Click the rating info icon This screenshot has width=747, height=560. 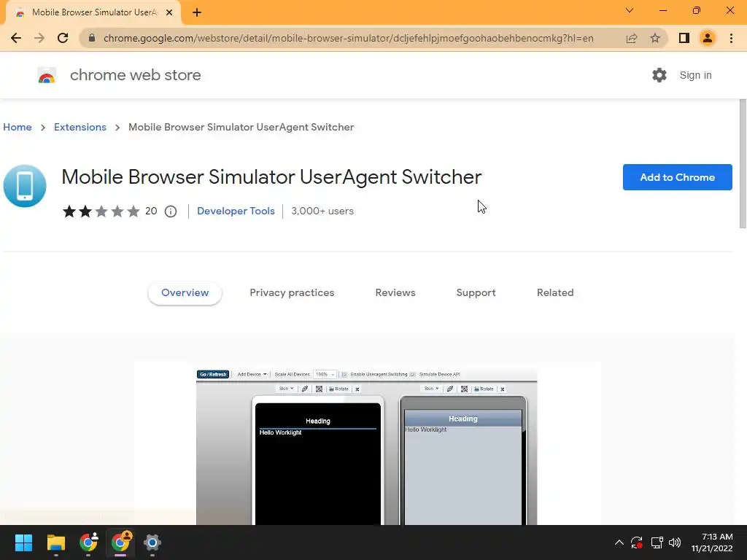(x=171, y=211)
